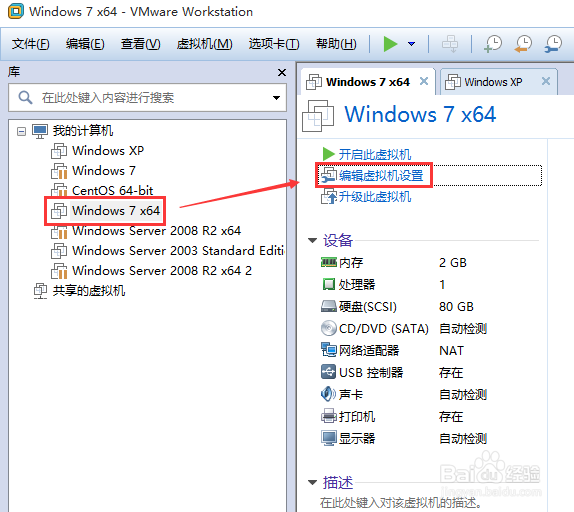This screenshot has width=574, height=512.
Task: Click the NAT network adapter value
Action: [451, 351]
